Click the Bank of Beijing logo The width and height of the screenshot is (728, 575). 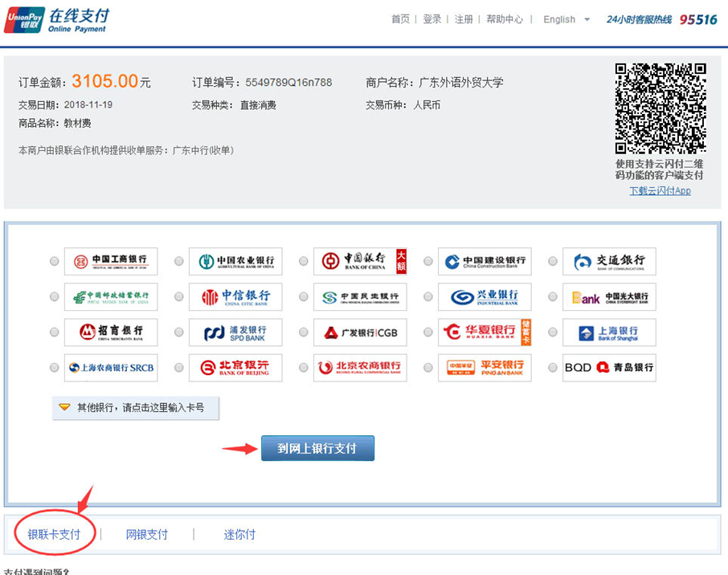(x=235, y=368)
